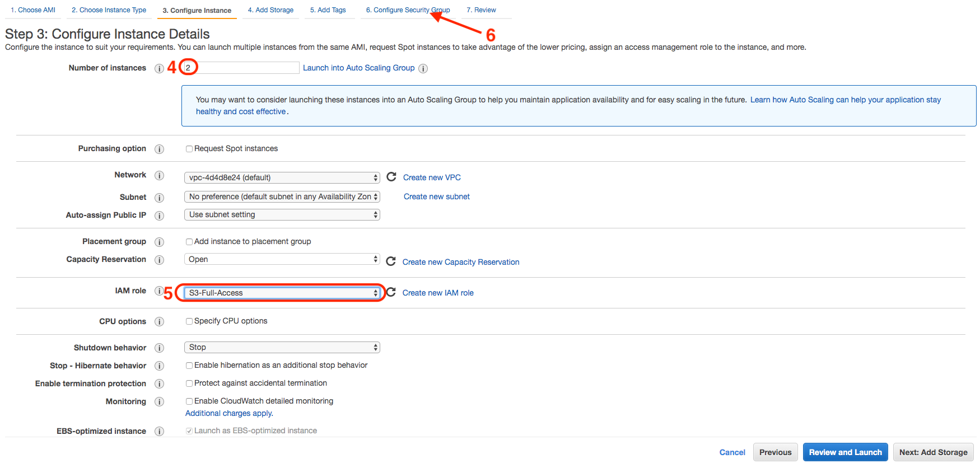The height and width of the screenshot is (468, 980).
Task: Check Protect against accidental termination
Action: [x=189, y=383]
